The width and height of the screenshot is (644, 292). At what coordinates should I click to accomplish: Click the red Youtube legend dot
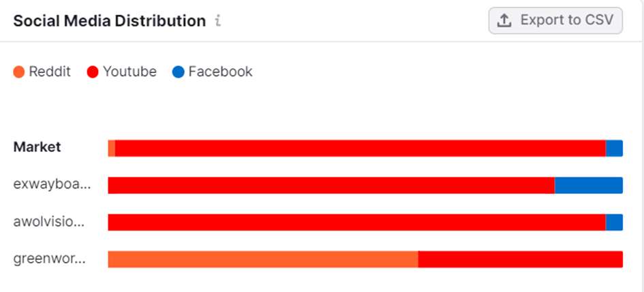coord(93,72)
